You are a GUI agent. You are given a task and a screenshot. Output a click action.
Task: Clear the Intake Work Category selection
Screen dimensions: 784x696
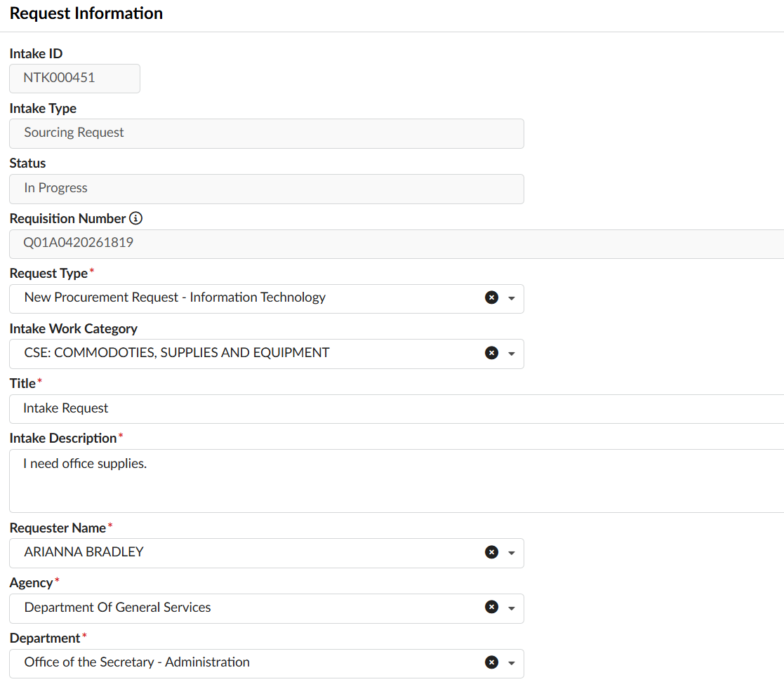[491, 353]
